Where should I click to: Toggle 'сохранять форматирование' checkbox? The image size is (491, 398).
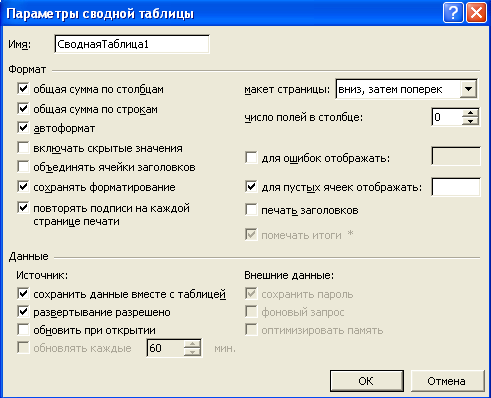coord(23,186)
